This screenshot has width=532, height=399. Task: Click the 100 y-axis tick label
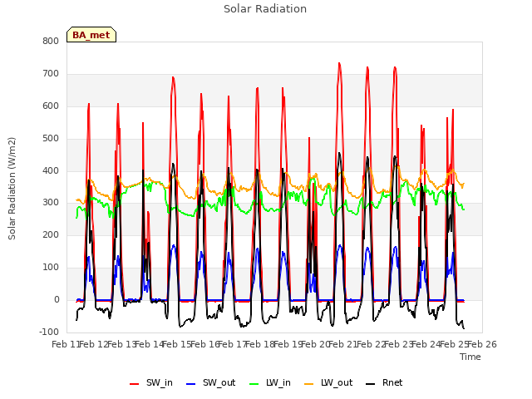(x=51, y=268)
